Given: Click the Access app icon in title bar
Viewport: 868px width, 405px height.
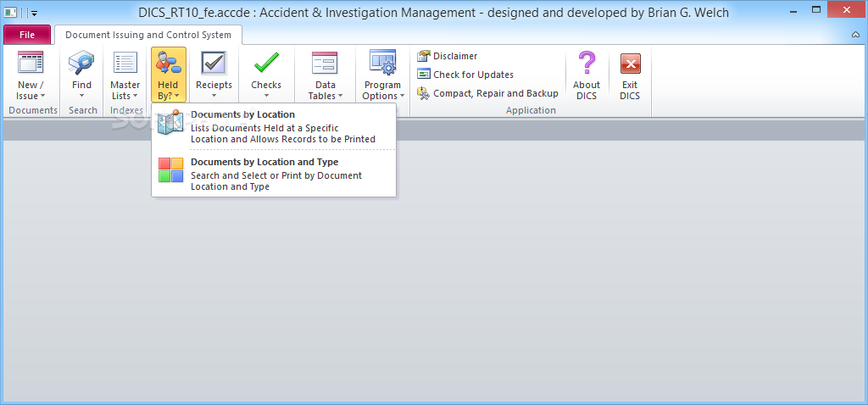Looking at the screenshot, I should 10,12.
